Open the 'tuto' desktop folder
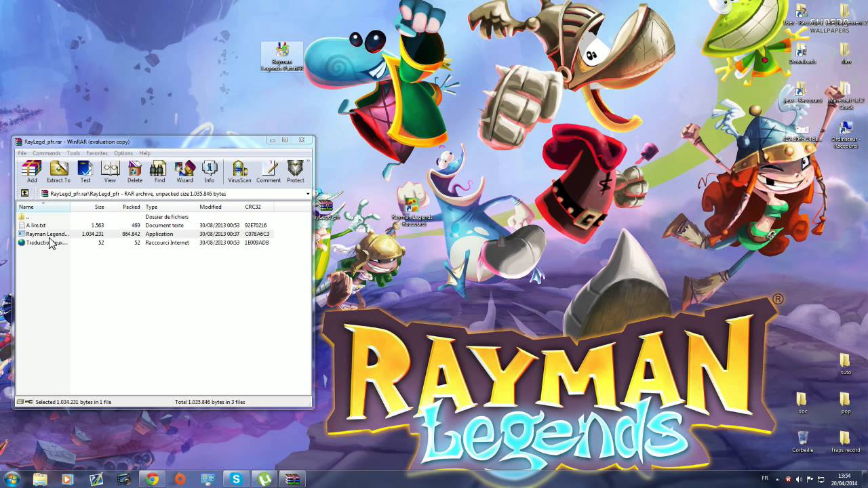Screen dimensions: 868x488 coord(845,364)
